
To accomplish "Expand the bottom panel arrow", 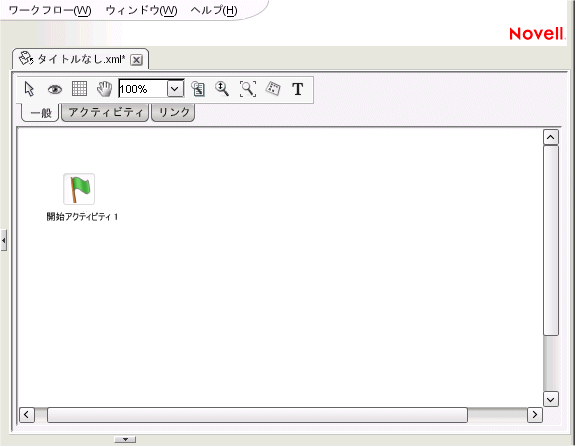I will [125, 439].
